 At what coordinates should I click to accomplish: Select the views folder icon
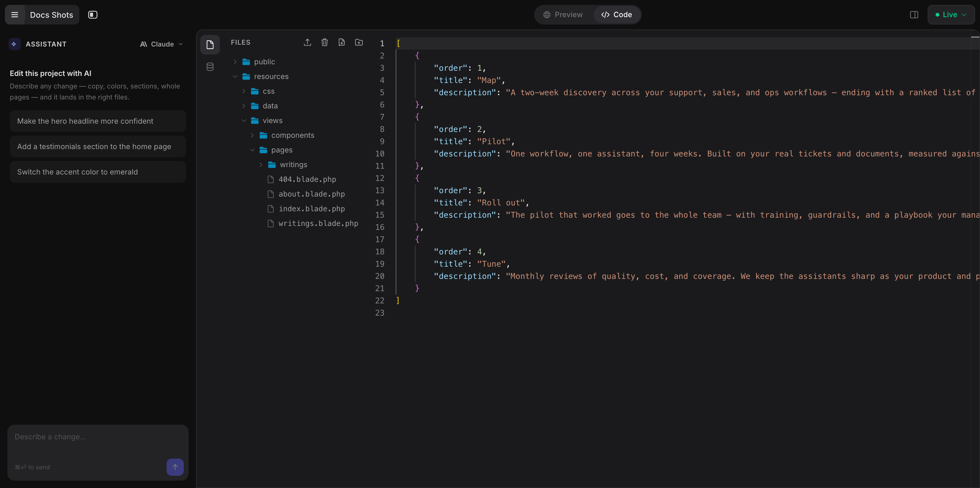(255, 121)
